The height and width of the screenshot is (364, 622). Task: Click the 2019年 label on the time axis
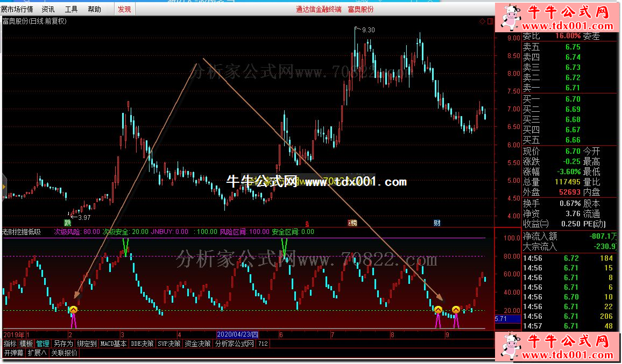[x=13, y=334]
